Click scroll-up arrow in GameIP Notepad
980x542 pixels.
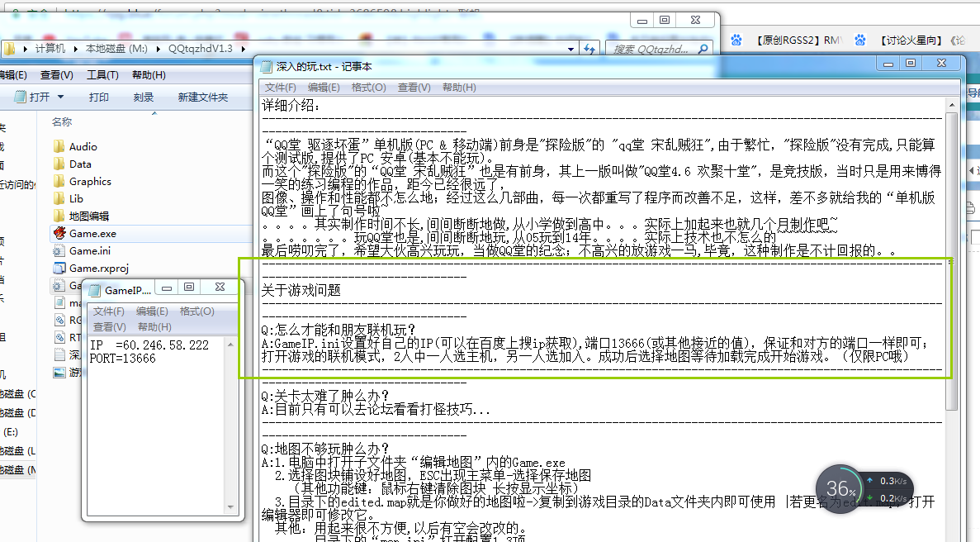point(230,345)
